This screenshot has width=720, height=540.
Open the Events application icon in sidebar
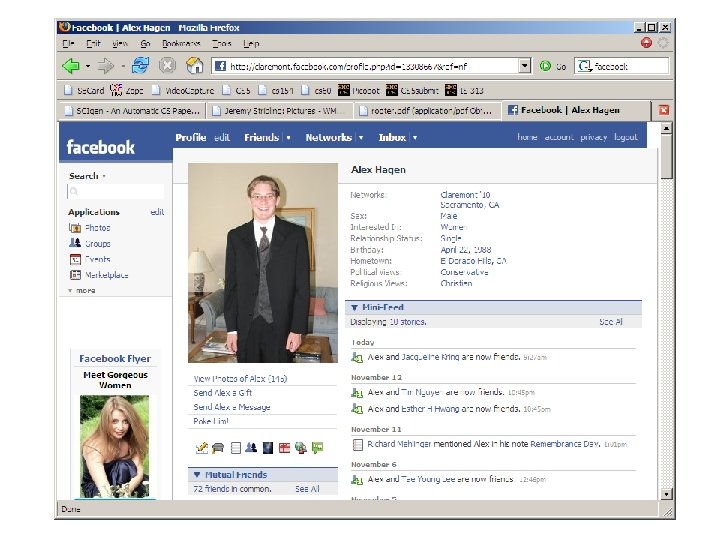[75, 259]
